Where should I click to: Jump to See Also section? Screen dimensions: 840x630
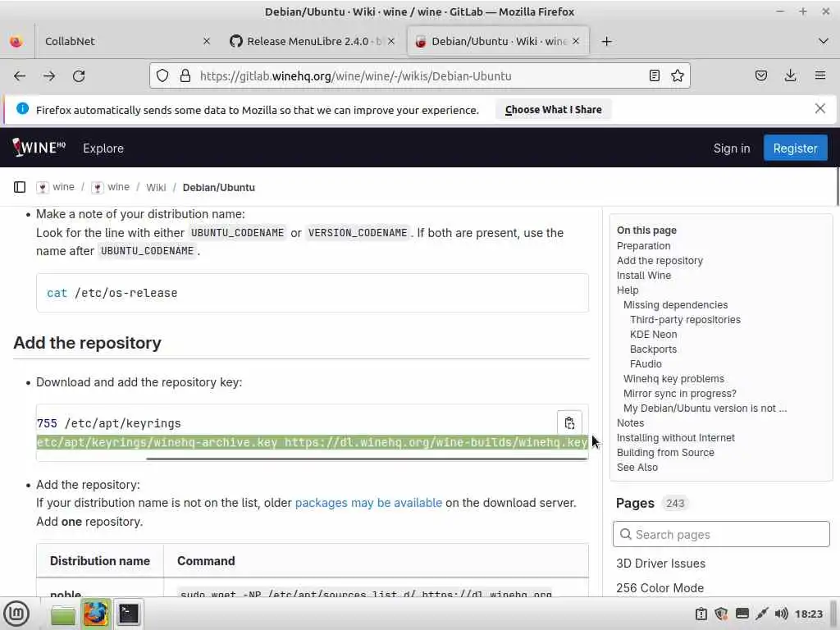tap(637, 467)
